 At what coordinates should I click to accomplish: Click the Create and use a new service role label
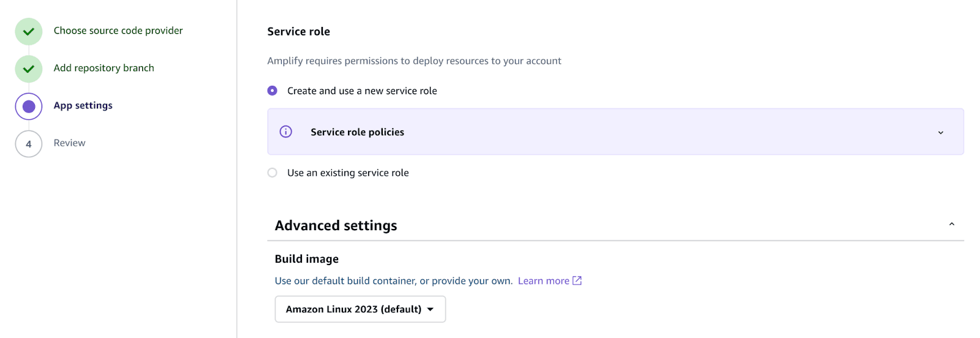[362, 91]
